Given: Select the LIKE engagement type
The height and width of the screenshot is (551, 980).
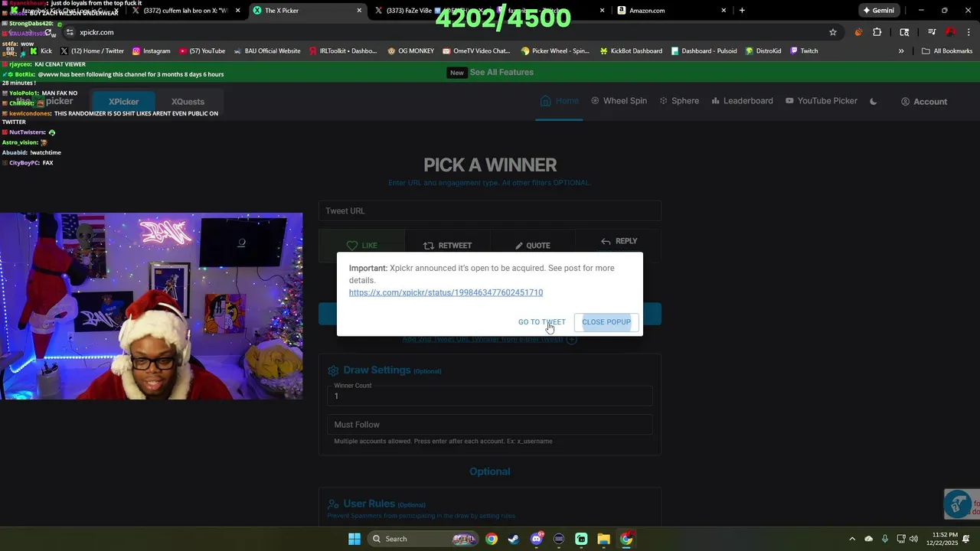Looking at the screenshot, I should (x=362, y=246).
